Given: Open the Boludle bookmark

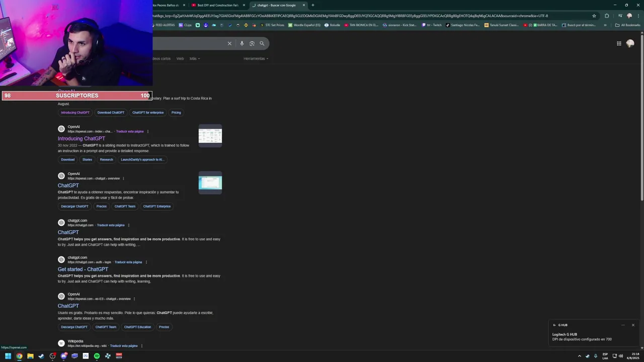Looking at the screenshot, I should coord(333,25).
